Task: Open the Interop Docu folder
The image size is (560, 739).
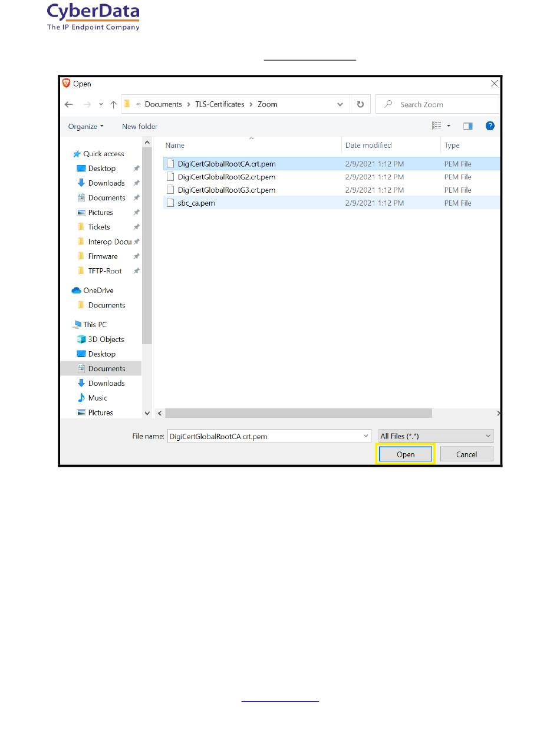Action: tap(104, 242)
